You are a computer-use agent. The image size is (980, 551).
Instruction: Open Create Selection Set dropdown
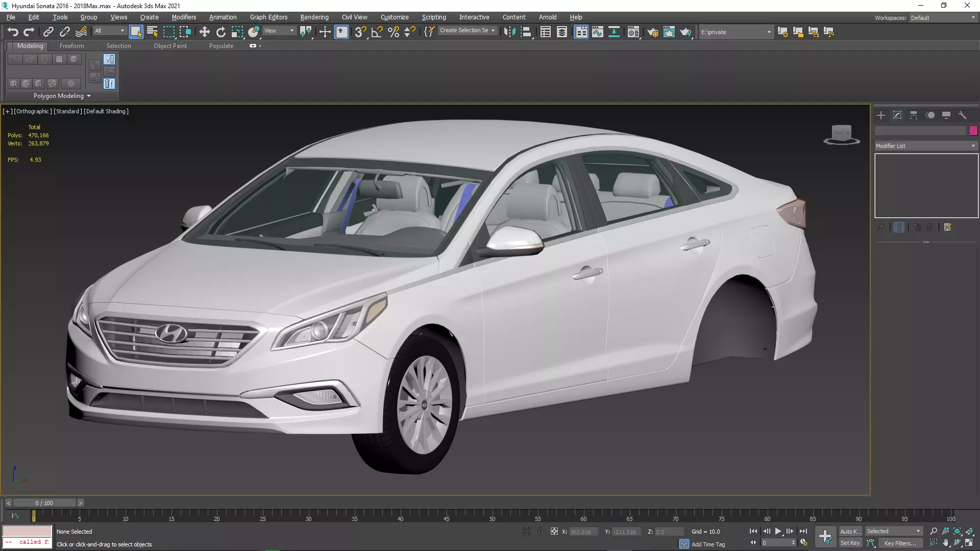click(x=467, y=31)
